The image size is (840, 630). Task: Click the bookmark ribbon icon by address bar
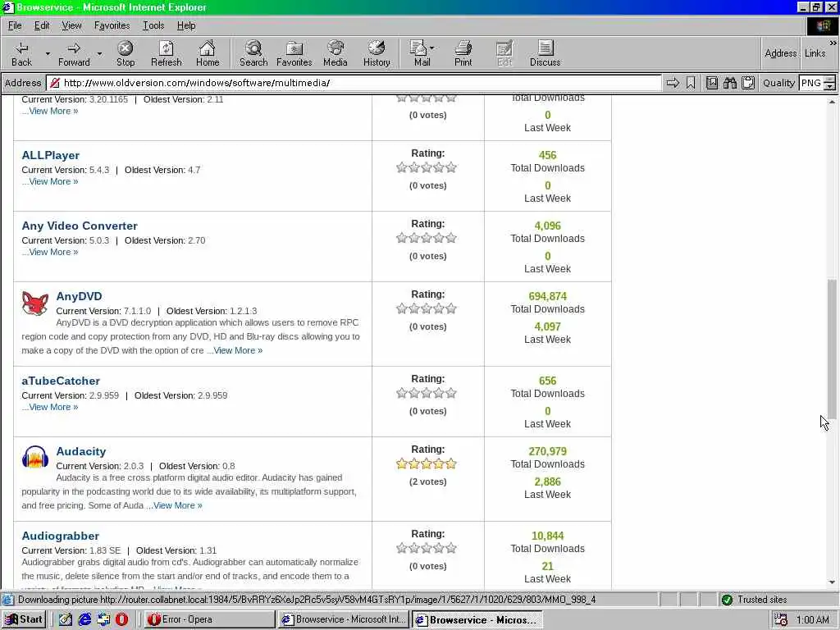coord(691,83)
